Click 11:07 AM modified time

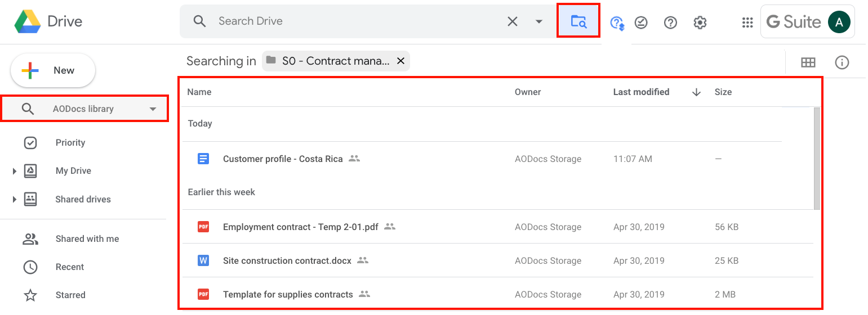click(x=633, y=159)
